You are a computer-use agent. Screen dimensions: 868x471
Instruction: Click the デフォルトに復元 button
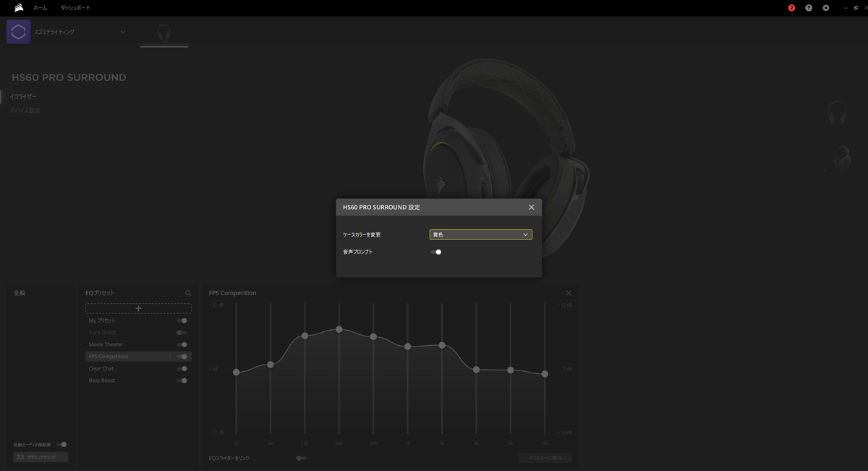point(545,458)
